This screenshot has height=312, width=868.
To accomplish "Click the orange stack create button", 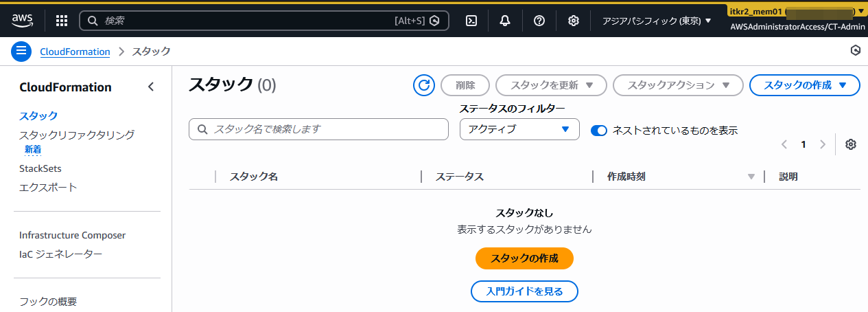I will coord(524,258).
